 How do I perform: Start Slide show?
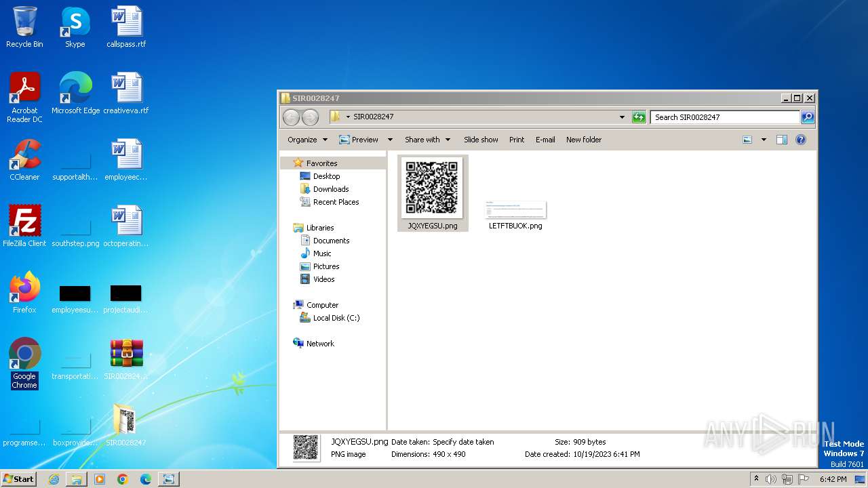click(481, 140)
